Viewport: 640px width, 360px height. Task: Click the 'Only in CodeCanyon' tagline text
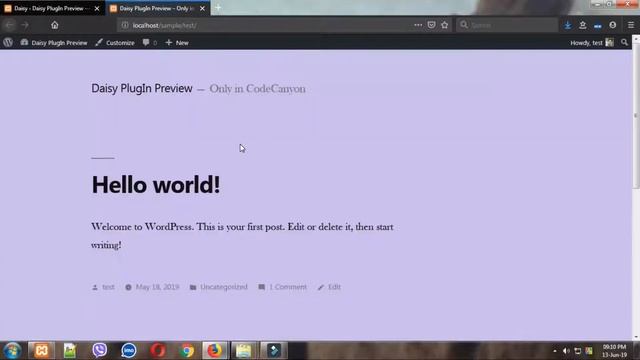258,89
